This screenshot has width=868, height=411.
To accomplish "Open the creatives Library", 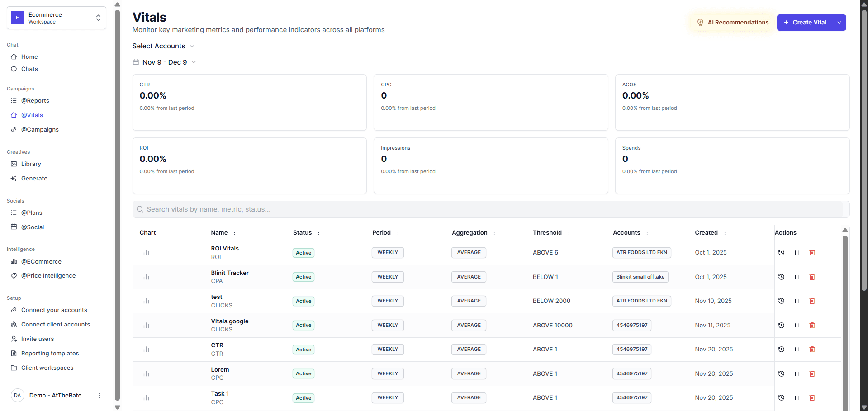I will (x=57, y=164).
